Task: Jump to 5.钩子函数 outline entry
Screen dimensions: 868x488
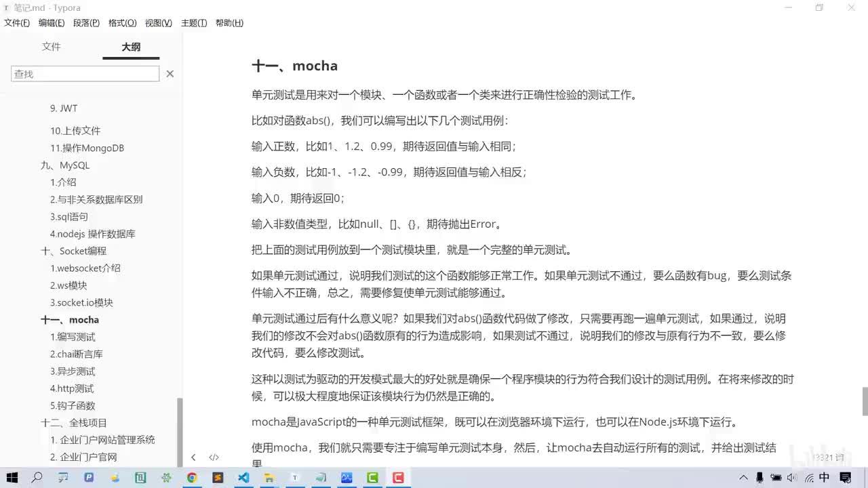Action: coord(73,405)
